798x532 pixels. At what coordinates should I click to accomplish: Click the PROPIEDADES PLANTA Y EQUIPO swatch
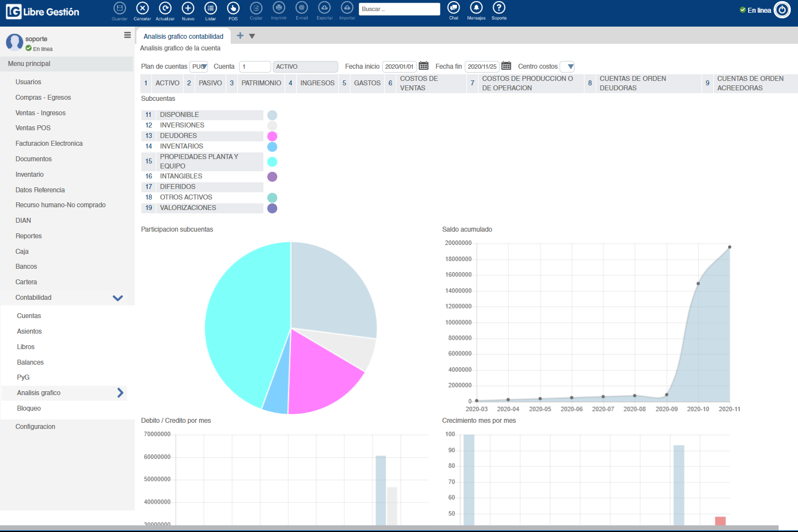click(x=272, y=162)
